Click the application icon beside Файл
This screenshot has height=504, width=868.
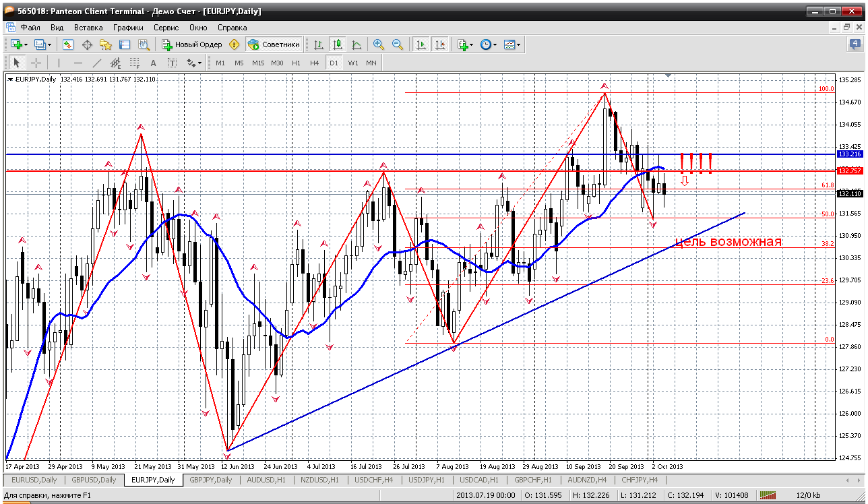(x=10, y=28)
